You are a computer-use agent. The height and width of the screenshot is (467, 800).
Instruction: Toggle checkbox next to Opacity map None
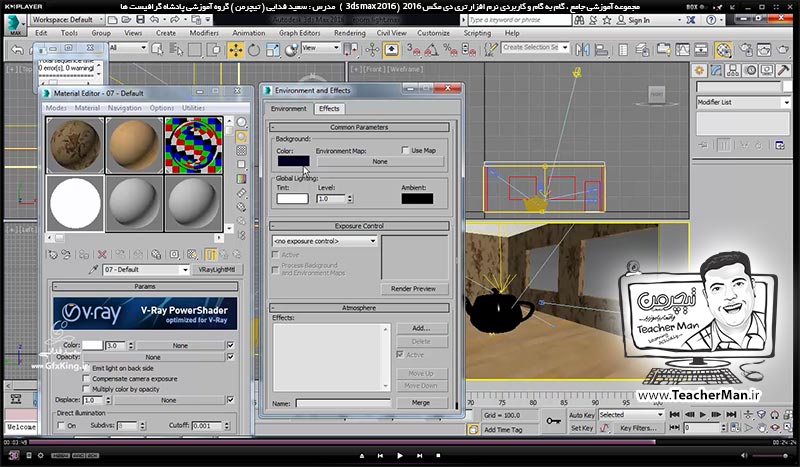(231, 357)
